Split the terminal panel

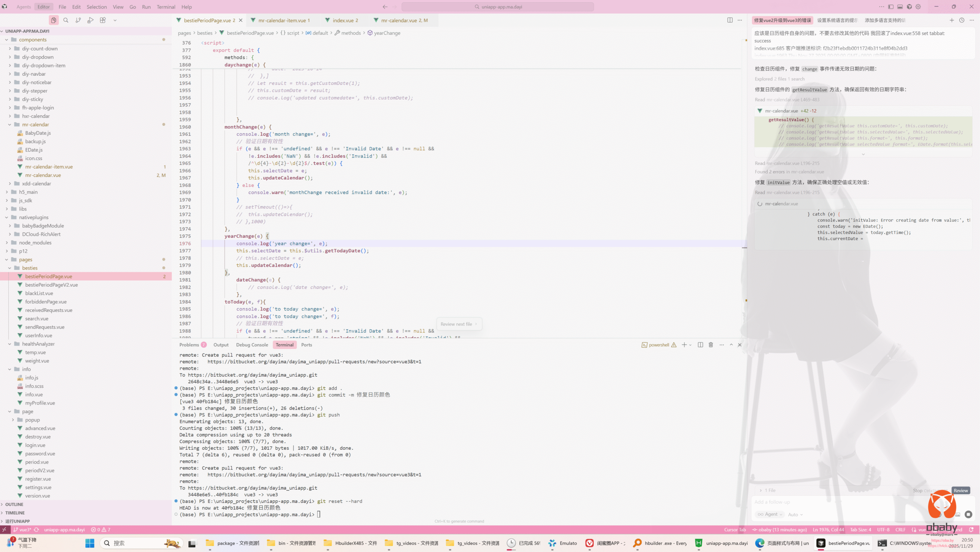700,345
